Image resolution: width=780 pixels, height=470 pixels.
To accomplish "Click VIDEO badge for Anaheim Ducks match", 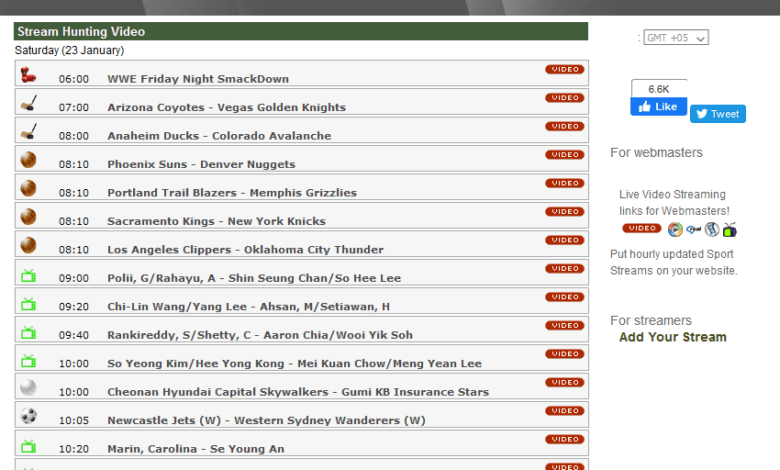I will pyautogui.click(x=565, y=126).
